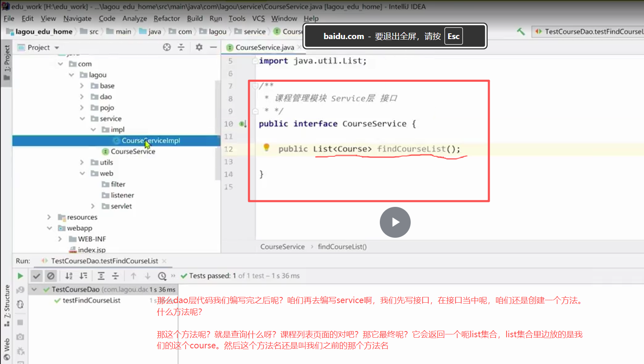Open Project panel settings gear

tap(199, 47)
